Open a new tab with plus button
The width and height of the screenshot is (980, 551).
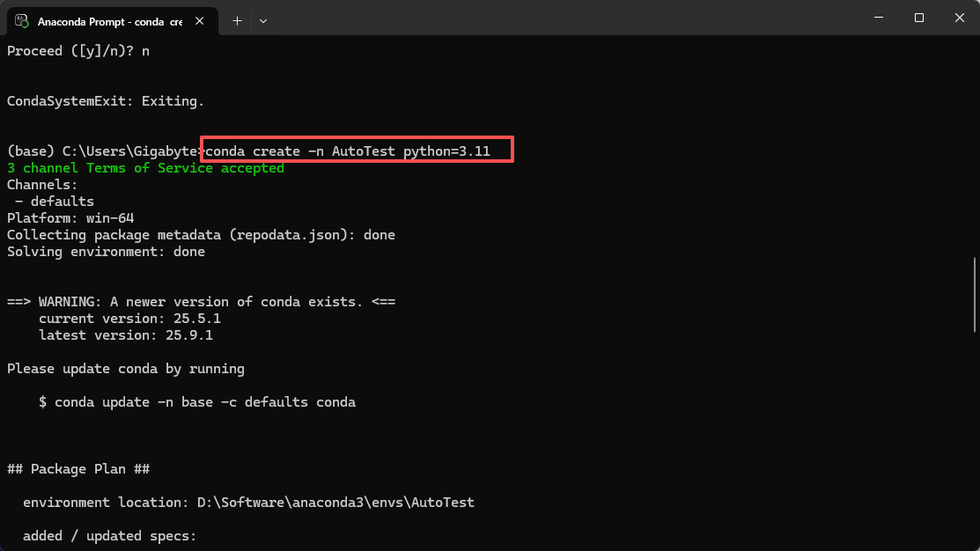(237, 21)
